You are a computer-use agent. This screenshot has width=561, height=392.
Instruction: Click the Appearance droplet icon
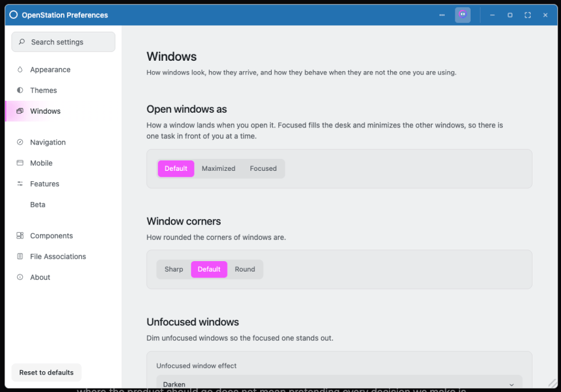[x=20, y=70]
